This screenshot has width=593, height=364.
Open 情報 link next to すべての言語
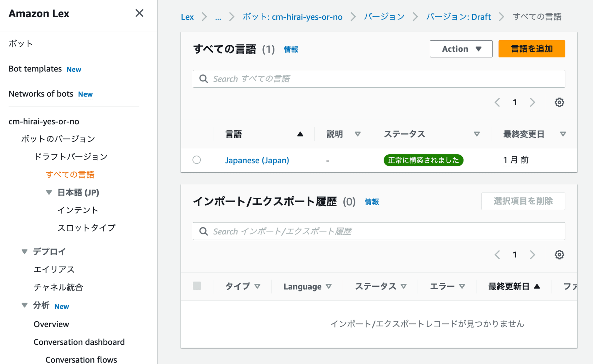[x=291, y=49]
